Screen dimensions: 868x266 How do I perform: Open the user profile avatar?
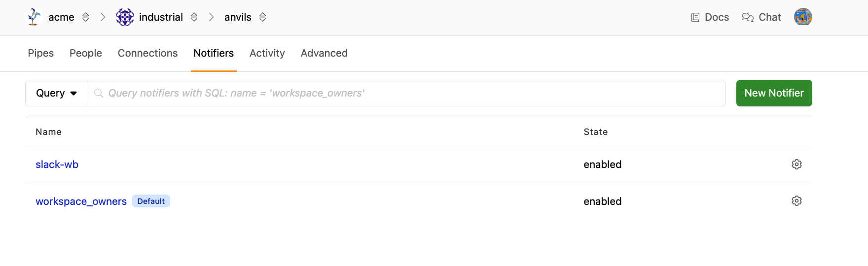point(803,17)
